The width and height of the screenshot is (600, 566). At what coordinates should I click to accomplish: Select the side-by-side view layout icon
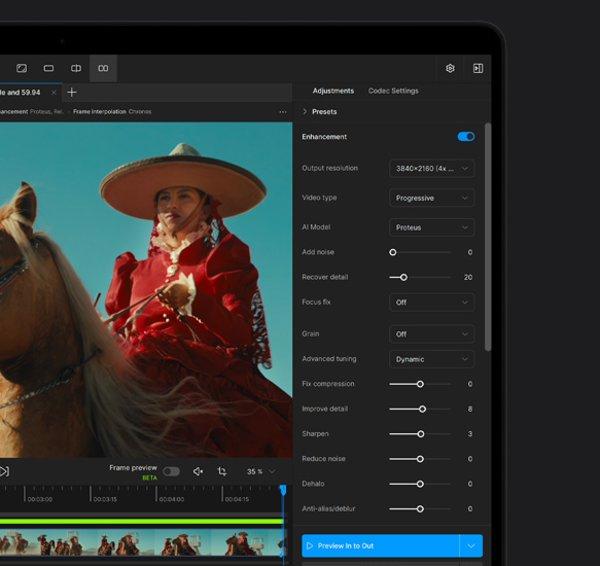[x=103, y=68]
